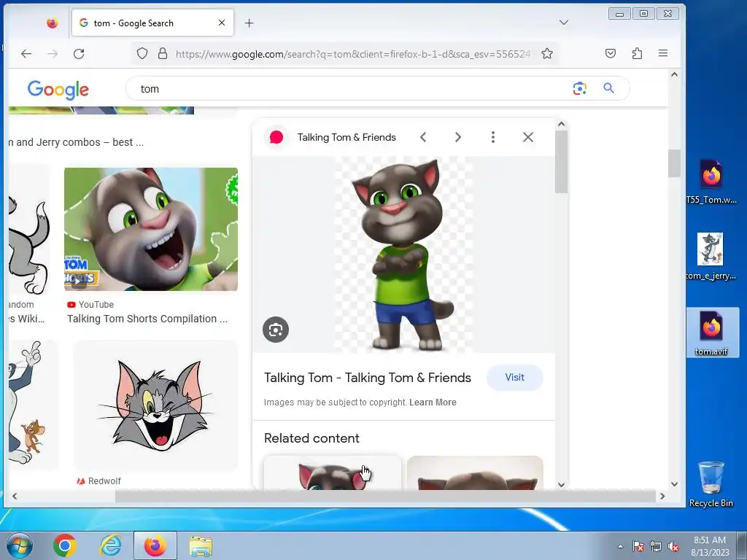Show the previous image in the preview panel

(422, 137)
